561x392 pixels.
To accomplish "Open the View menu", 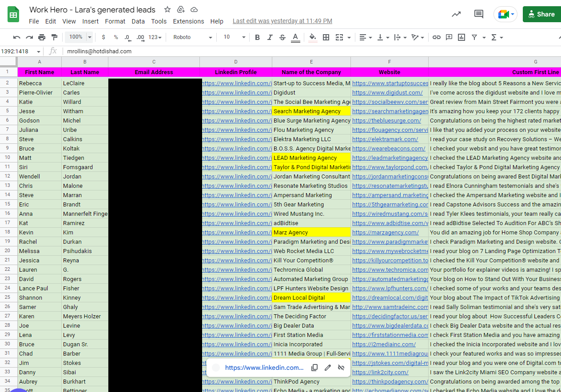I will [x=69, y=21].
